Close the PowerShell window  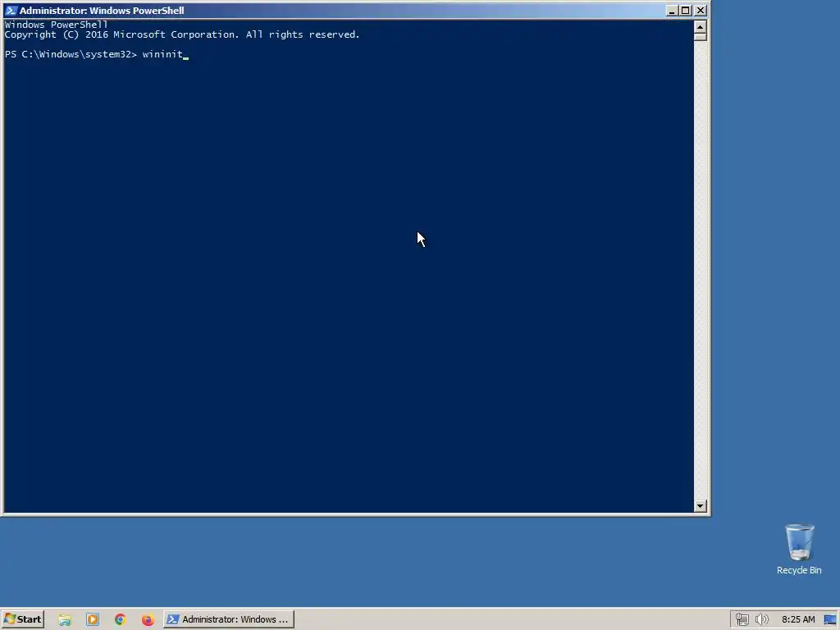[701, 11]
